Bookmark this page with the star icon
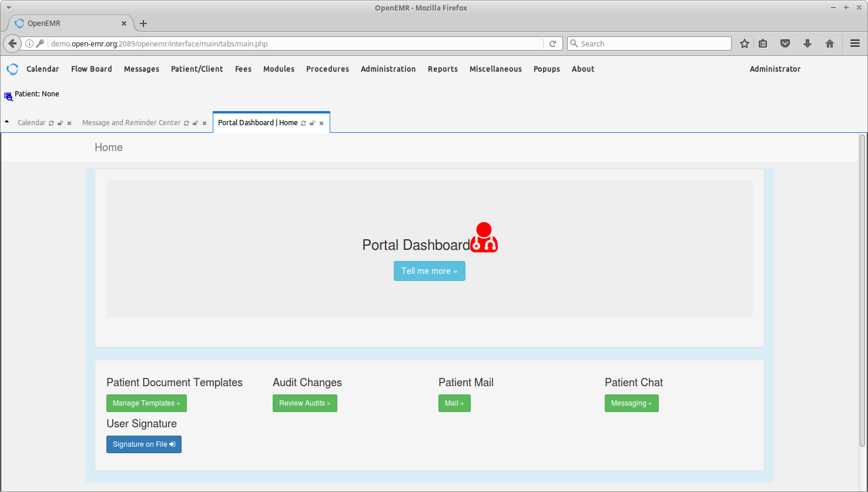The width and height of the screenshot is (868, 492). [745, 43]
